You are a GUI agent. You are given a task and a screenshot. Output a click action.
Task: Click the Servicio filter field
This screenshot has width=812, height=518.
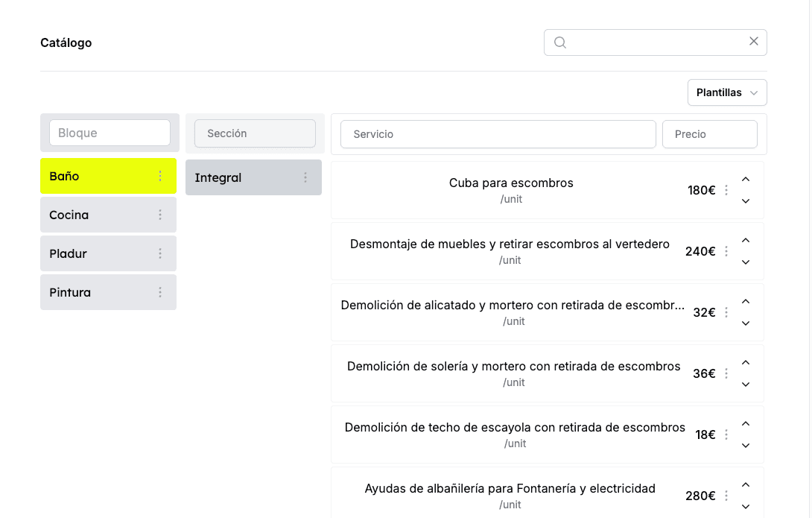[497, 134]
